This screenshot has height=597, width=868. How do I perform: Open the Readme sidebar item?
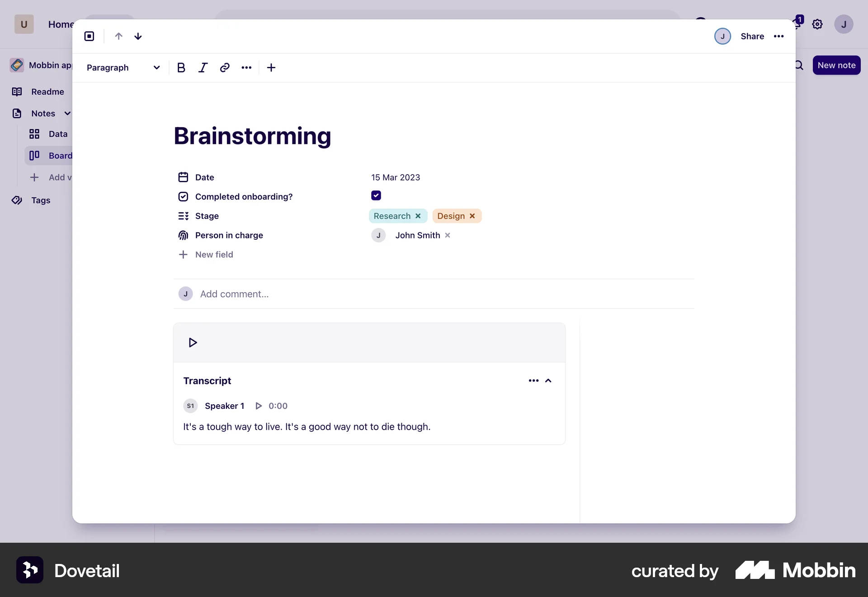[x=47, y=92]
